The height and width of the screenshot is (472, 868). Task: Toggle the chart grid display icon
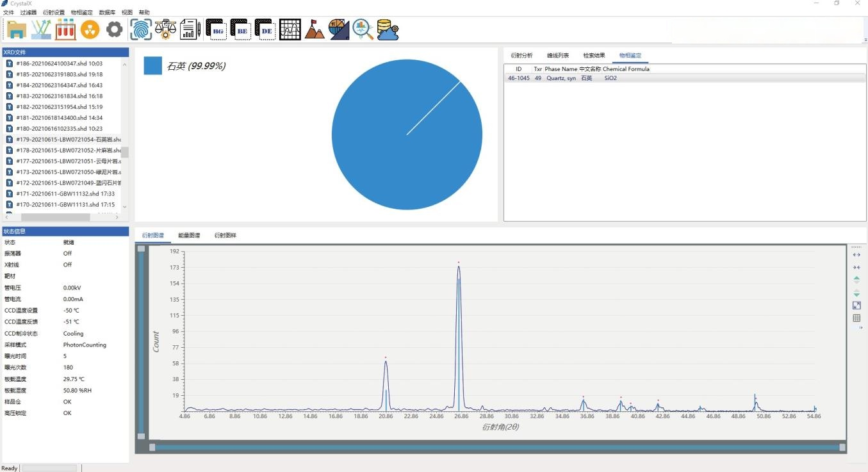[x=856, y=318]
